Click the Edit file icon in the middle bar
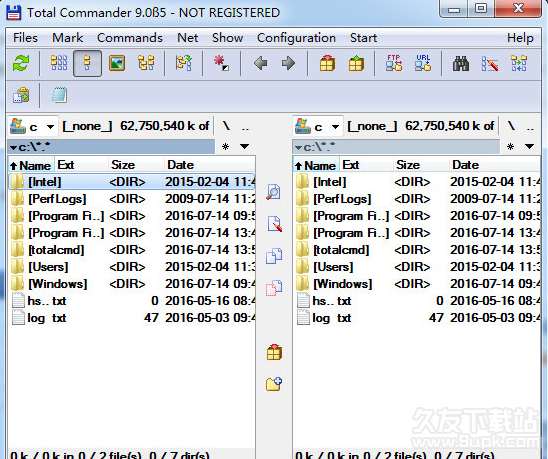This screenshot has width=548, height=459. click(x=274, y=224)
